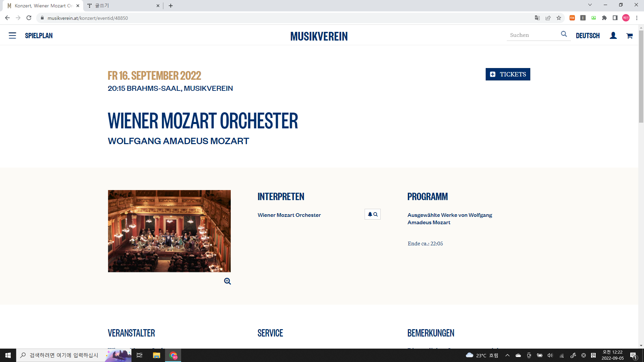The image size is (644, 362).
Task: Open the Chrome profile avatar
Action: pyautogui.click(x=626, y=18)
